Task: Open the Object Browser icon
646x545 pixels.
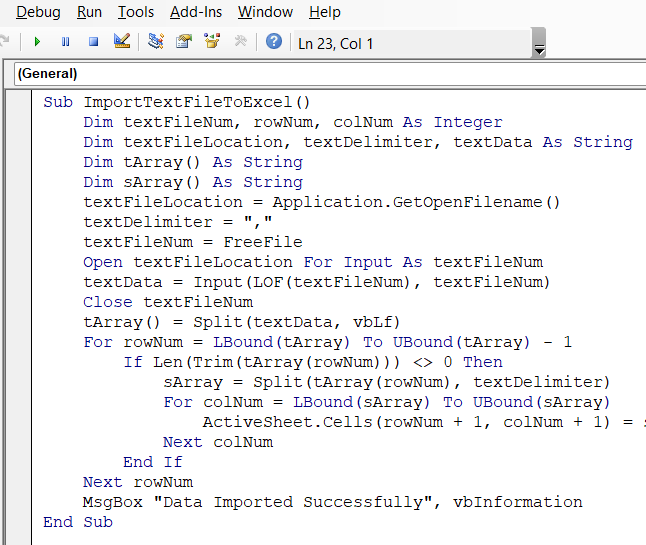Action: click(212, 41)
